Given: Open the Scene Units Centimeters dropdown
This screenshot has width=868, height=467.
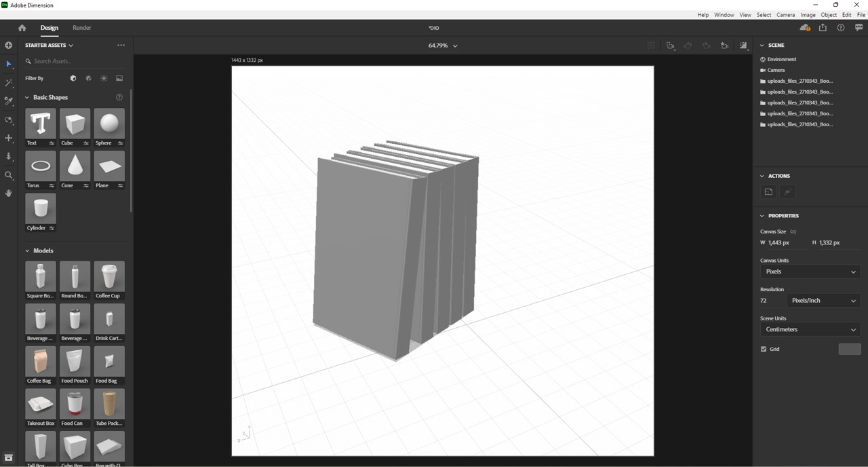Looking at the screenshot, I should [x=810, y=329].
